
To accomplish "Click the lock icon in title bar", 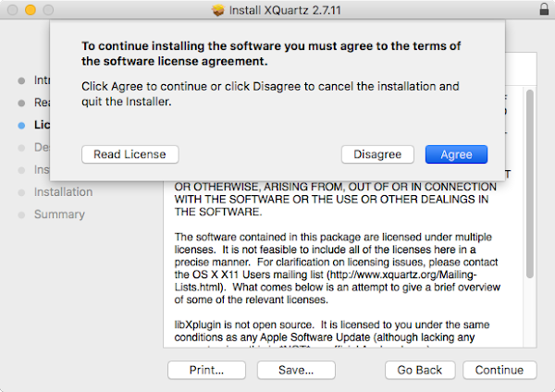I will 544,9.
